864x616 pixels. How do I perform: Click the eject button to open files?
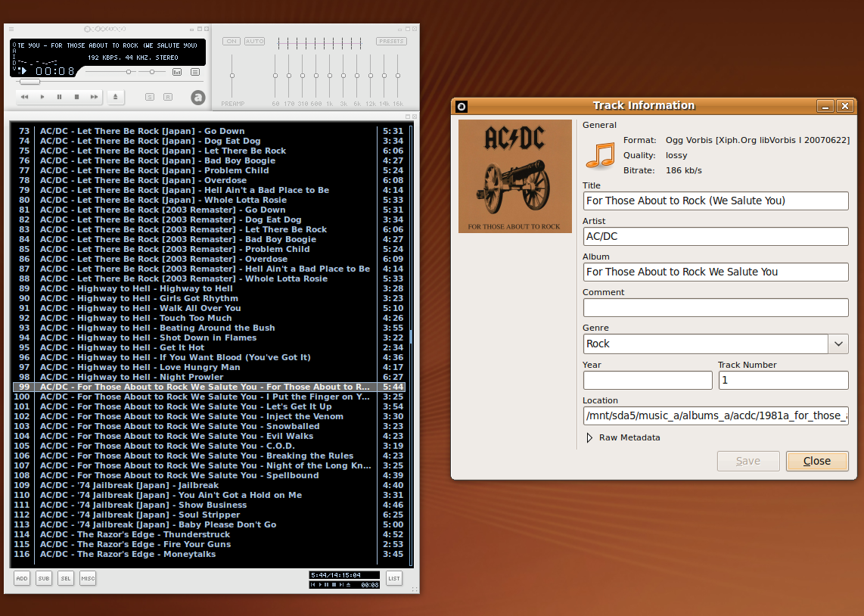[x=115, y=97]
